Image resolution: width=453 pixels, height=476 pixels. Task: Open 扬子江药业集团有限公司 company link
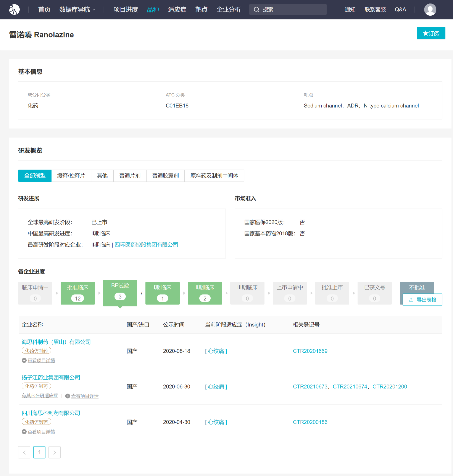point(51,377)
